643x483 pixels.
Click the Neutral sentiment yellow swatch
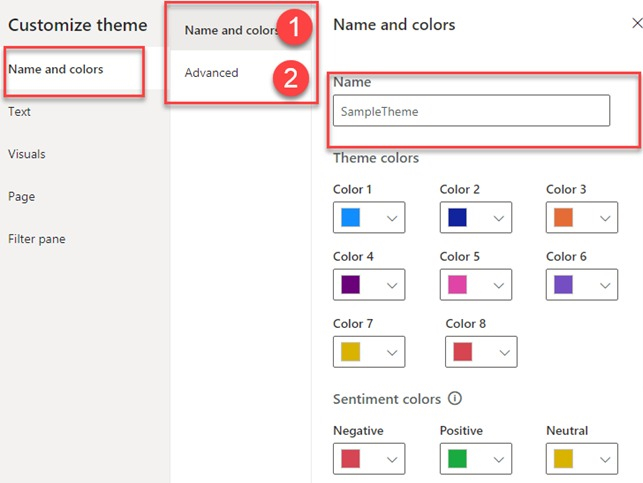click(563, 458)
